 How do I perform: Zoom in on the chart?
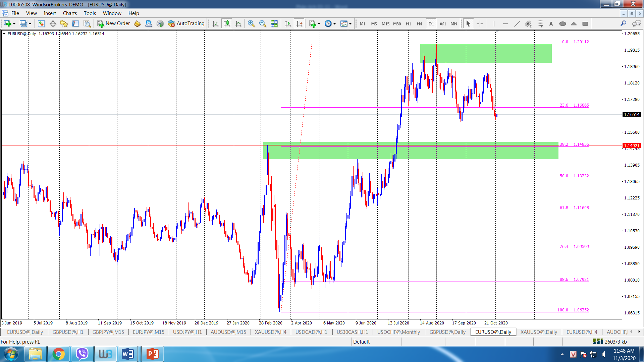point(251,23)
